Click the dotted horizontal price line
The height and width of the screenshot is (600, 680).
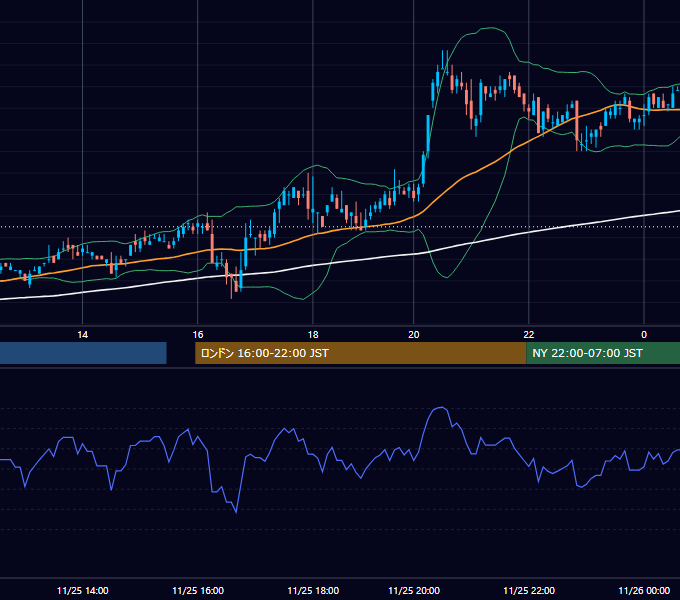point(340,226)
